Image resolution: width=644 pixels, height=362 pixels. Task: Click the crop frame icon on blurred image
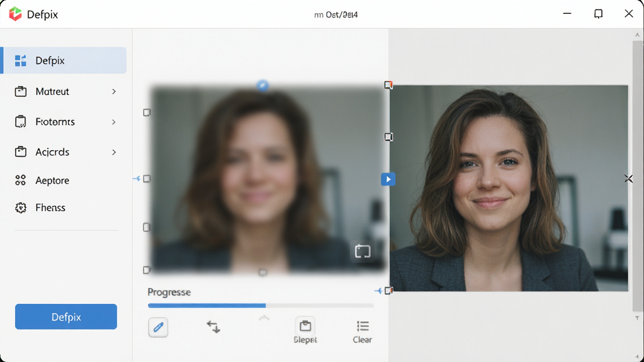(x=363, y=251)
